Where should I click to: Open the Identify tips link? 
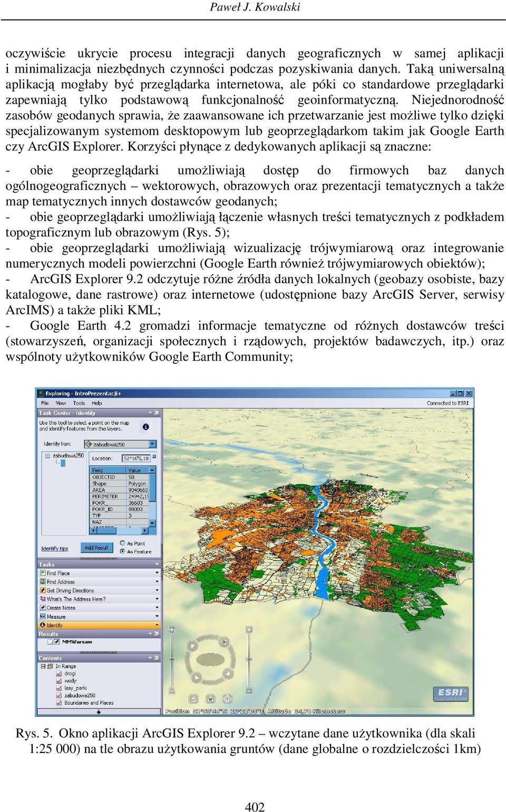click(54, 548)
